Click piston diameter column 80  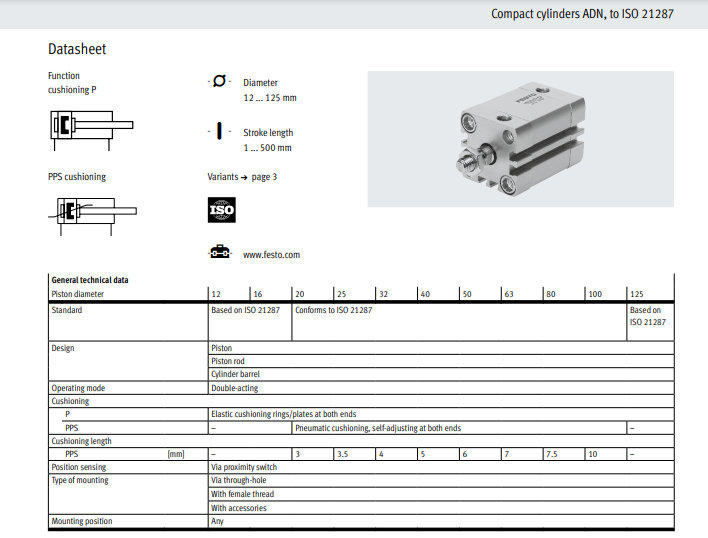click(551, 294)
